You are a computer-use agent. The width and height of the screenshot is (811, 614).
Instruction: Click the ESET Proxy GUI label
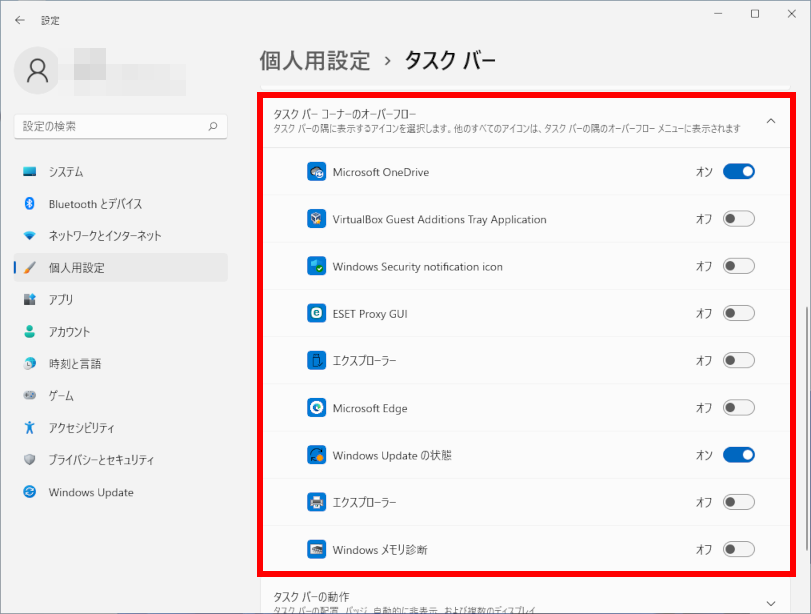pos(370,314)
